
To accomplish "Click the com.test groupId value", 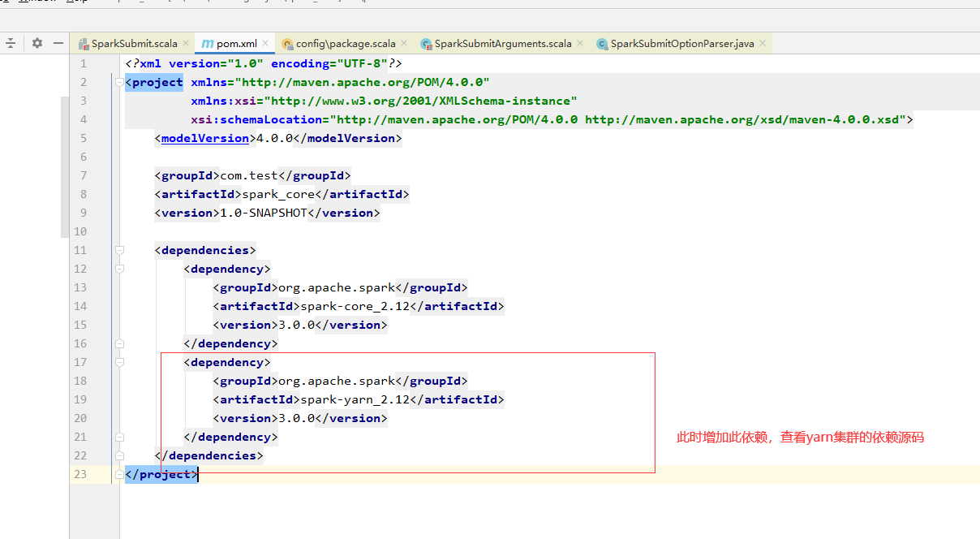I will pyautogui.click(x=249, y=175).
